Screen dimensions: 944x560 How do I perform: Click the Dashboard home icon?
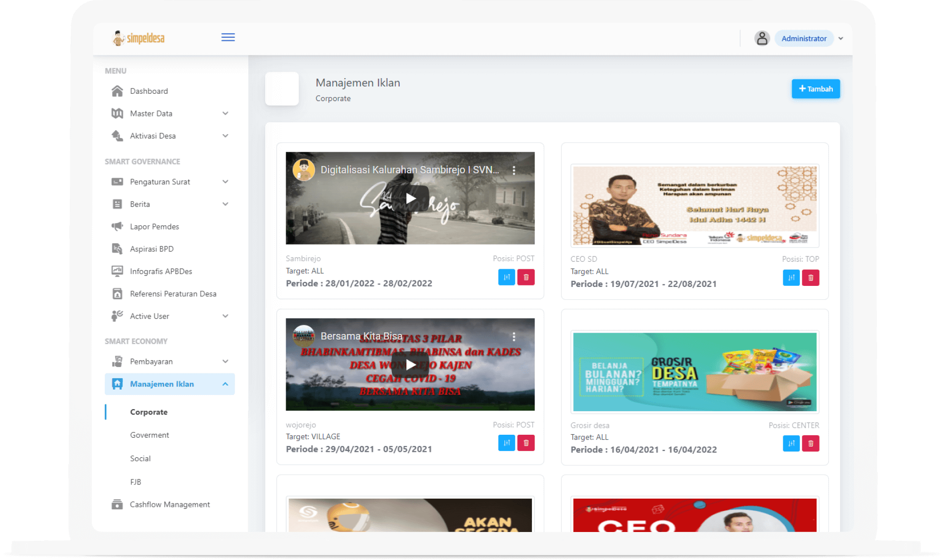pyautogui.click(x=117, y=91)
